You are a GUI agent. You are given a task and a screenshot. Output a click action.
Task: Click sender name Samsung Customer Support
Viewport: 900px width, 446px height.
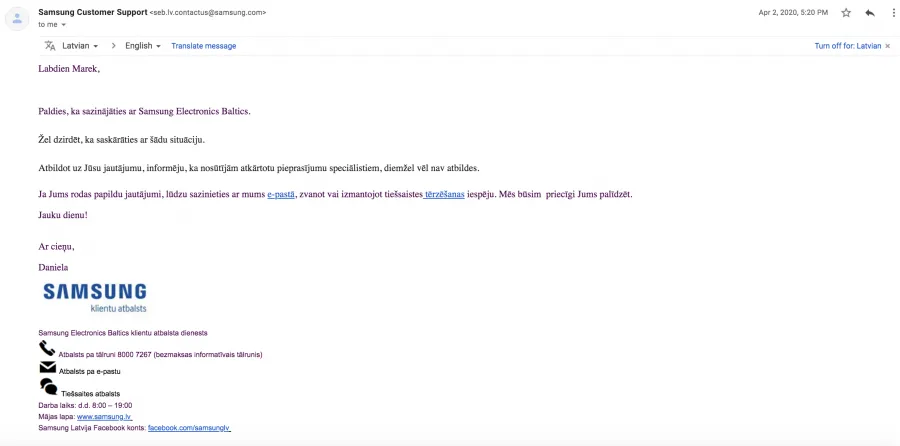[92, 12]
